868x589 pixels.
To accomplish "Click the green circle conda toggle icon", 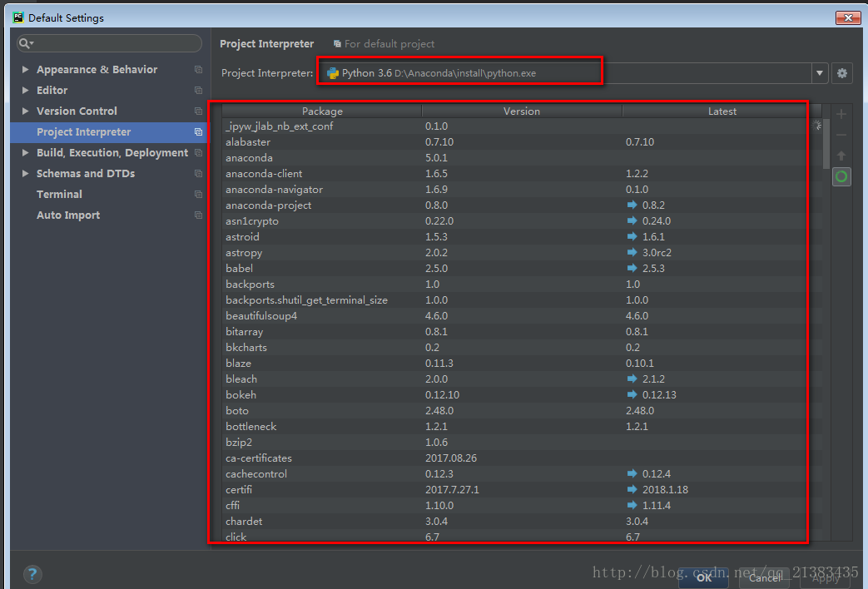I will (841, 176).
